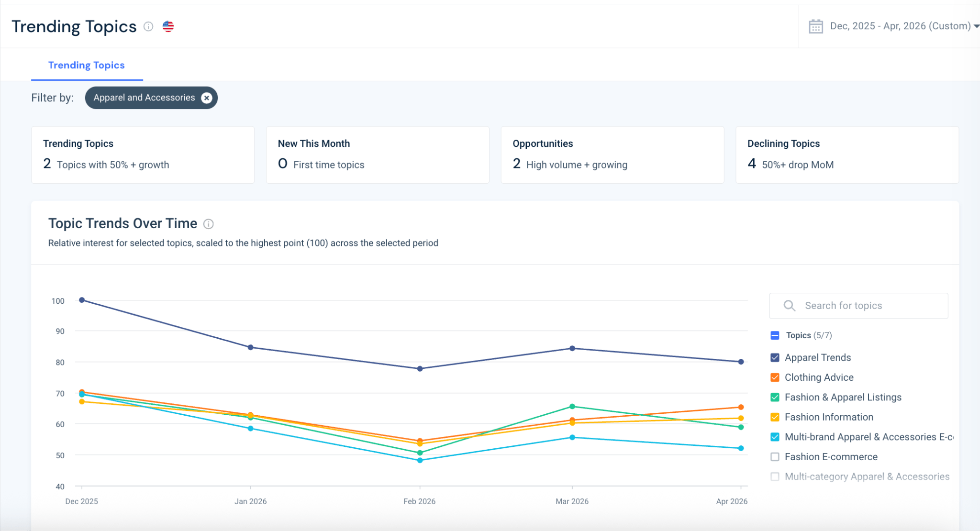Click the chart description about relative interest
The height and width of the screenshot is (531, 980).
point(243,243)
